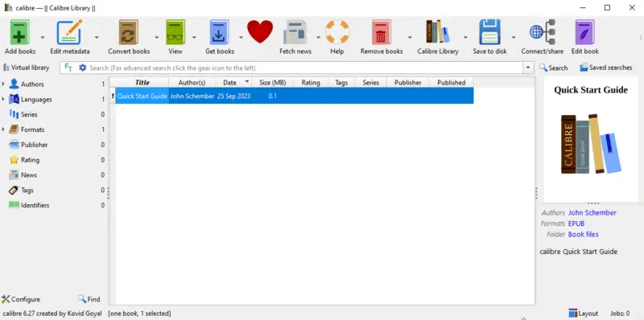The height and width of the screenshot is (320, 644).
Task: Open the Connect/share icon
Action: pyautogui.click(x=542, y=32)
